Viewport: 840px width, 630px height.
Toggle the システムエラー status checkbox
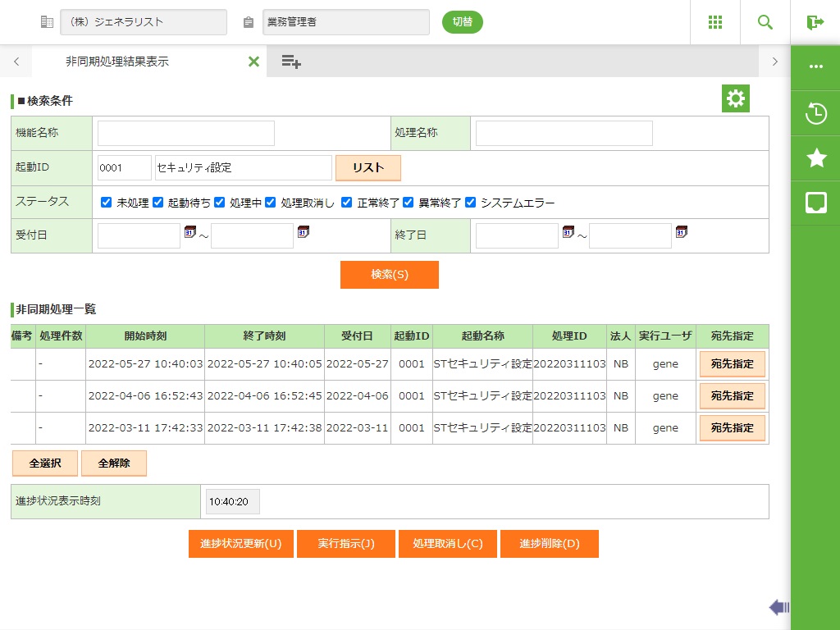[x=470, y=203]
